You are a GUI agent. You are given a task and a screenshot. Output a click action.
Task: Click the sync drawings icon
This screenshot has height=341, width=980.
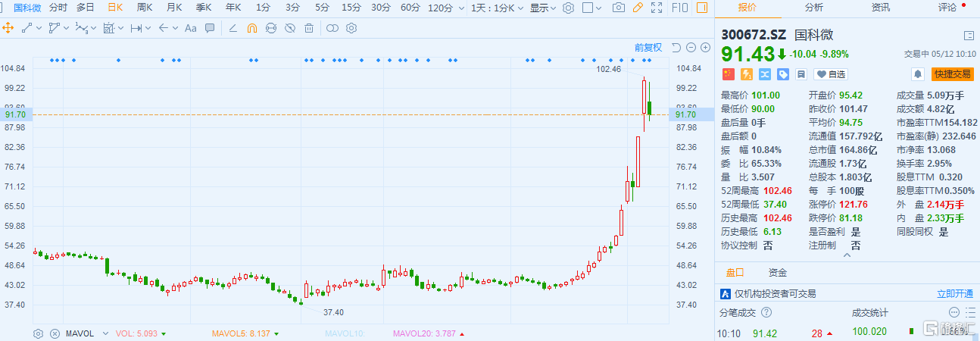pos(271,28)
